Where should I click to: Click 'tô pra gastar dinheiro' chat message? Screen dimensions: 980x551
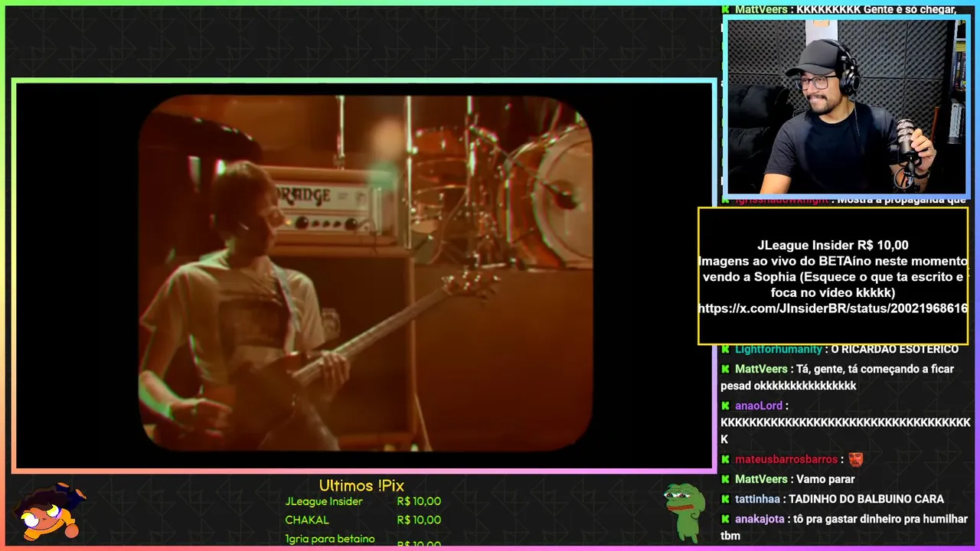point(844,527)
